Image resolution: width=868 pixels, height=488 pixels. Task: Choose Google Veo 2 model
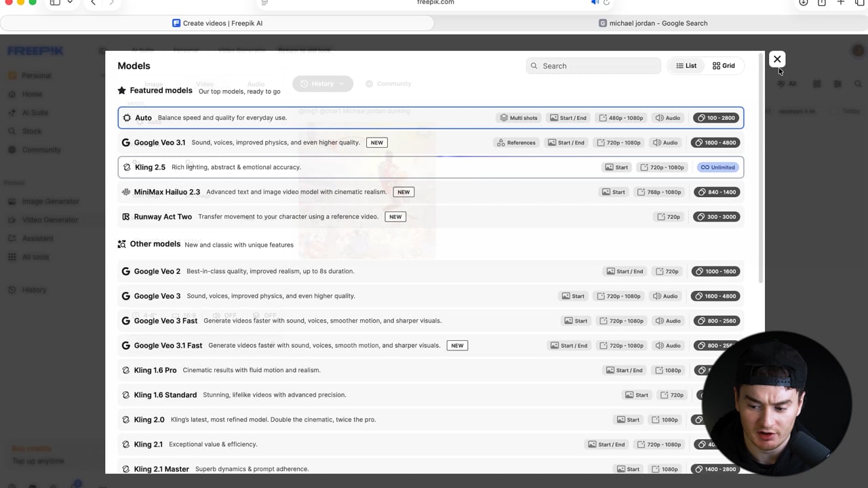(431, 271)
